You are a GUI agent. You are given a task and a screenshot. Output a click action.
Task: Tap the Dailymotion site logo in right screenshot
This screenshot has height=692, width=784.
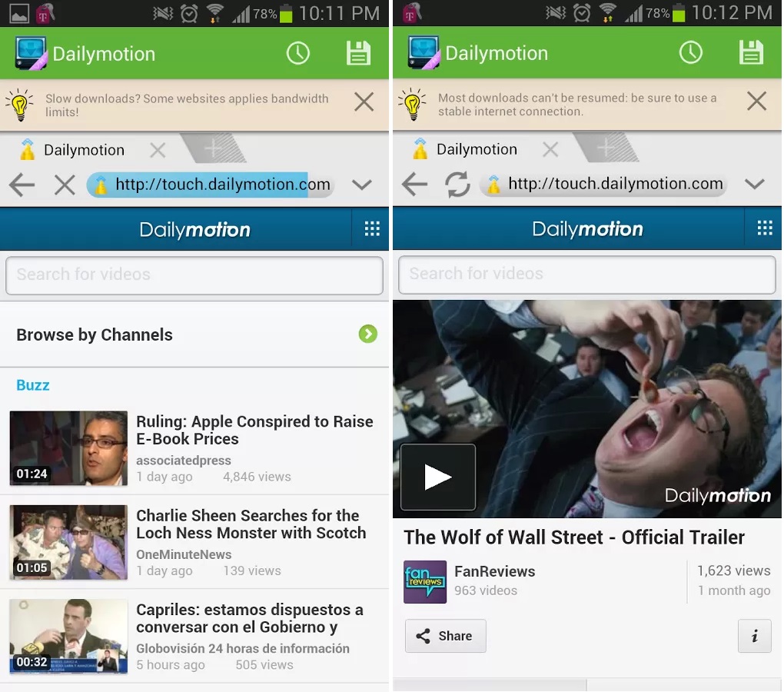click(x=587, y=229)
